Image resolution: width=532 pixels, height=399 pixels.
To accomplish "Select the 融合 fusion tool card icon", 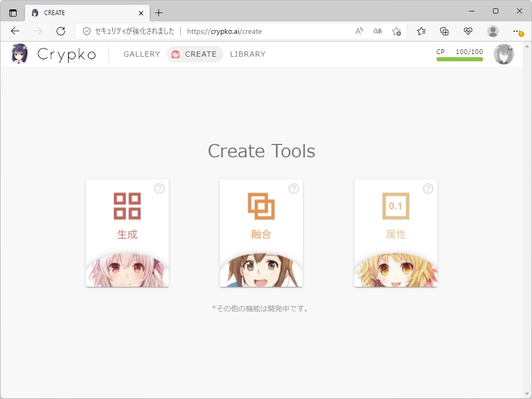I will [x=261, y=206].
